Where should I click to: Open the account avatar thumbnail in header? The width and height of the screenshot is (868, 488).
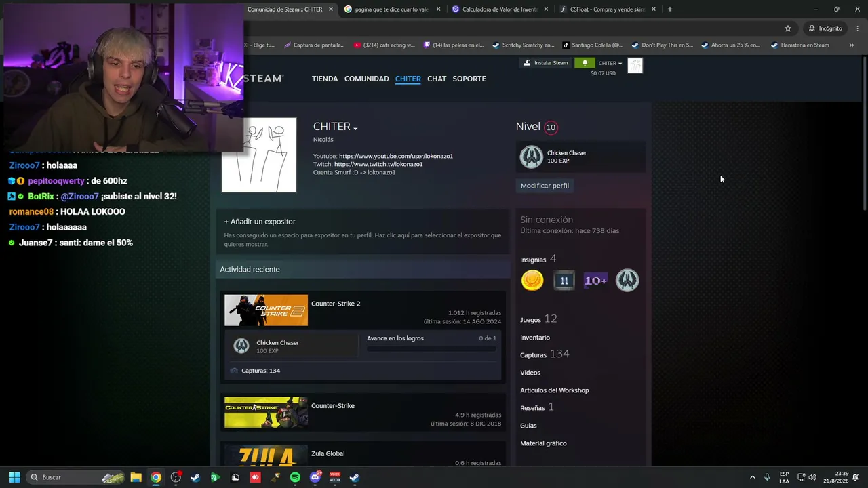click(635, 65)
